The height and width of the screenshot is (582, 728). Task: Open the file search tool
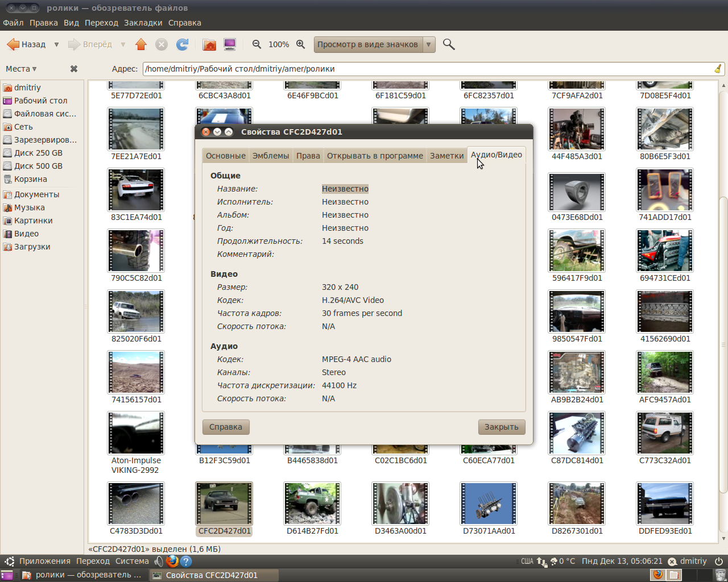pyautogui.click(x=449, y=44)
